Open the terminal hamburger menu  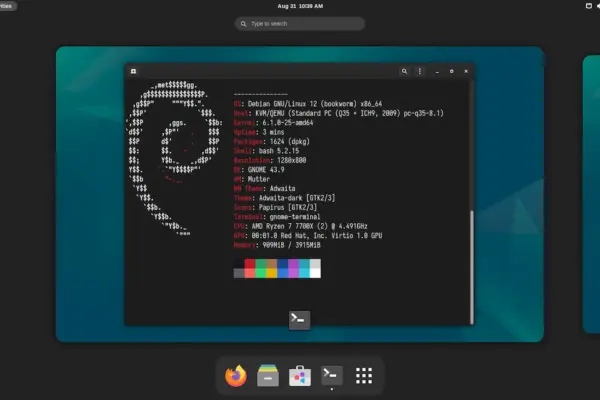(x=420, y=71)
